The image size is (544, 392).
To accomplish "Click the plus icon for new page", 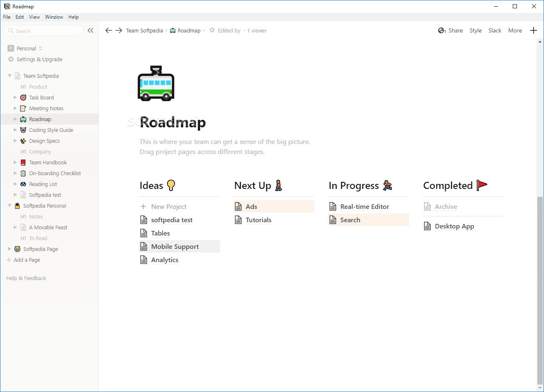I will click(534, 30).
